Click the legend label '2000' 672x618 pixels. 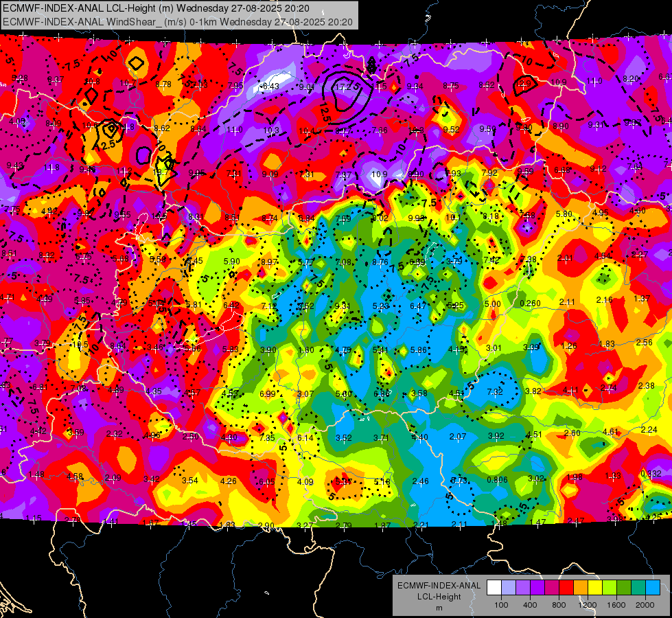tap(645, 605)
